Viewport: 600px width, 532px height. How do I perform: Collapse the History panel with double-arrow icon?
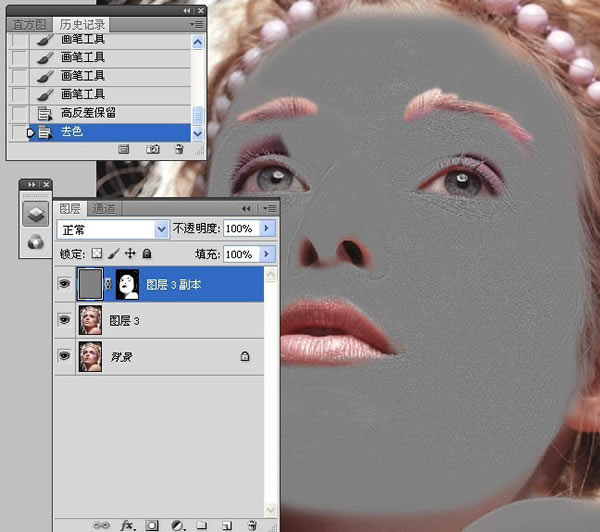tap(187, 11)
